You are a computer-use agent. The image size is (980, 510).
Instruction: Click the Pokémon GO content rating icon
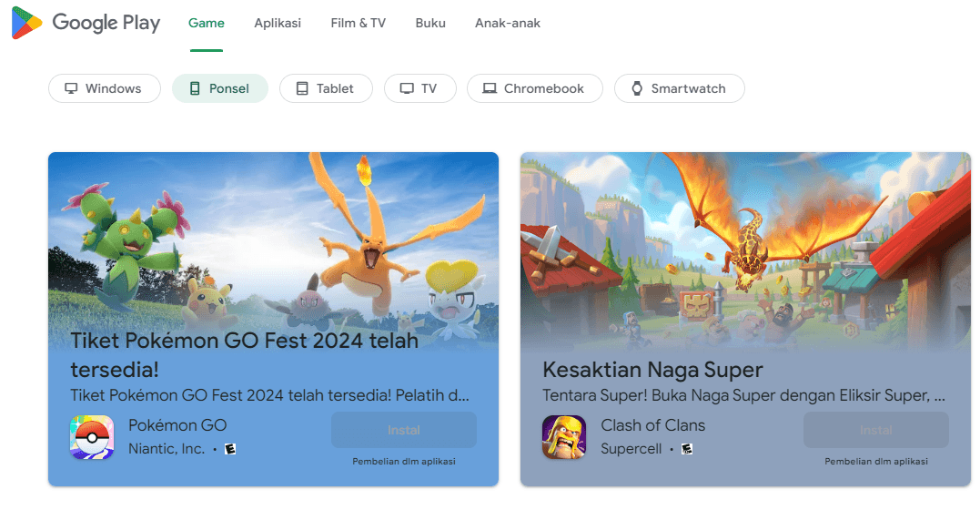pyautogui.click(x=230, y=449)
